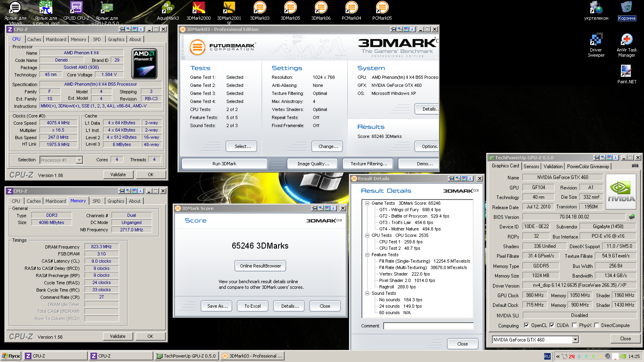Toggle the CUDA checkbox in GPU-Z
The image size is (644, 362).
[552, 325]
